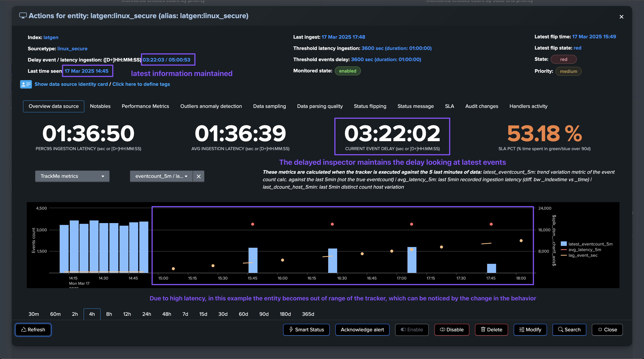The width and height of the screenshot is (644, 359).
Task: Close the entity actions dialog X
Action: pyautogui.click(x=621, y=17)
